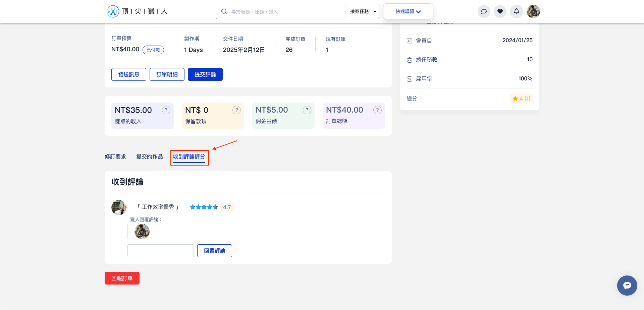Switch to the 提交的作品 tab
Screen dimensions: 644x310
pos(150,157)
